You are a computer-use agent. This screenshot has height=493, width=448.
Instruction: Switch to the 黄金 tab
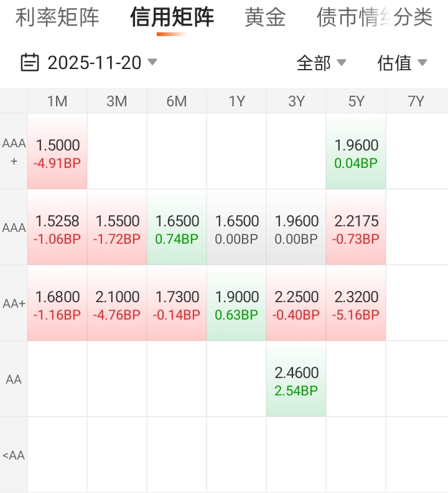(265, 17)
